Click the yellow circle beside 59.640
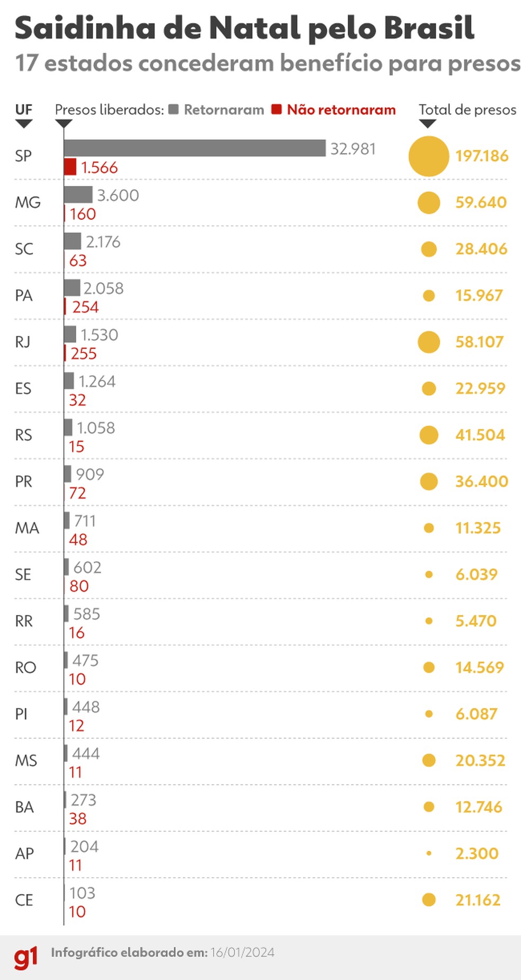Image resolution: width=521 pixels, height=980 pixels. coord(429,203)
